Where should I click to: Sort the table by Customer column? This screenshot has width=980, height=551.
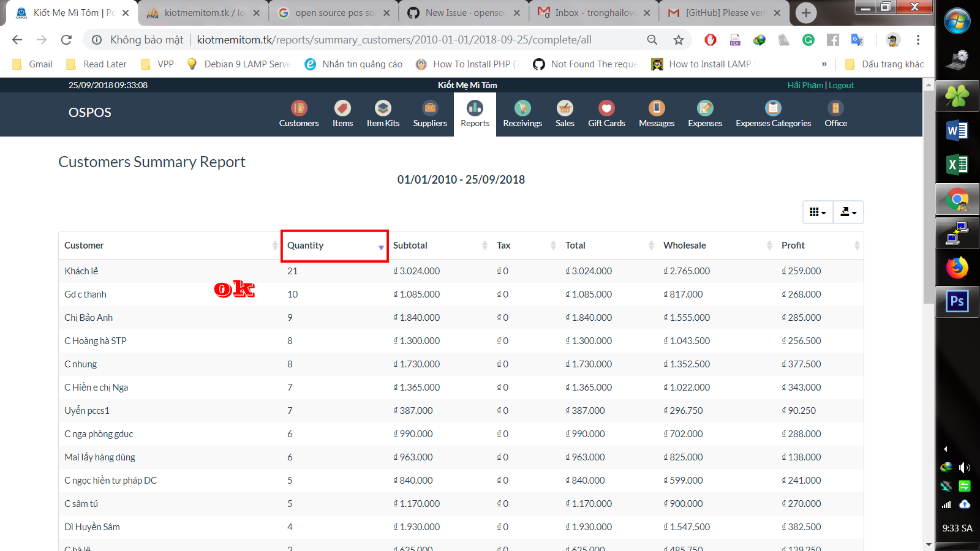click(x=170, y=246)
